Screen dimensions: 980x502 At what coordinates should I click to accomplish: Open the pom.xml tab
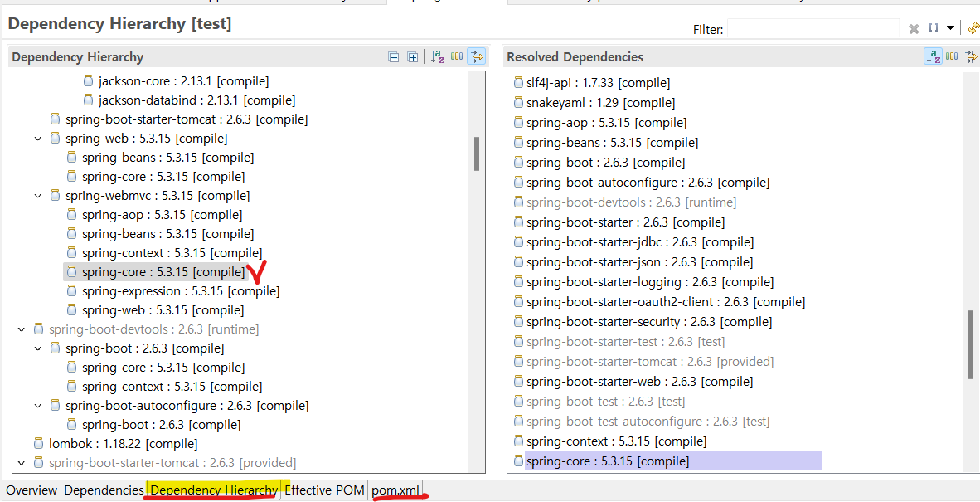coord(396,490)
